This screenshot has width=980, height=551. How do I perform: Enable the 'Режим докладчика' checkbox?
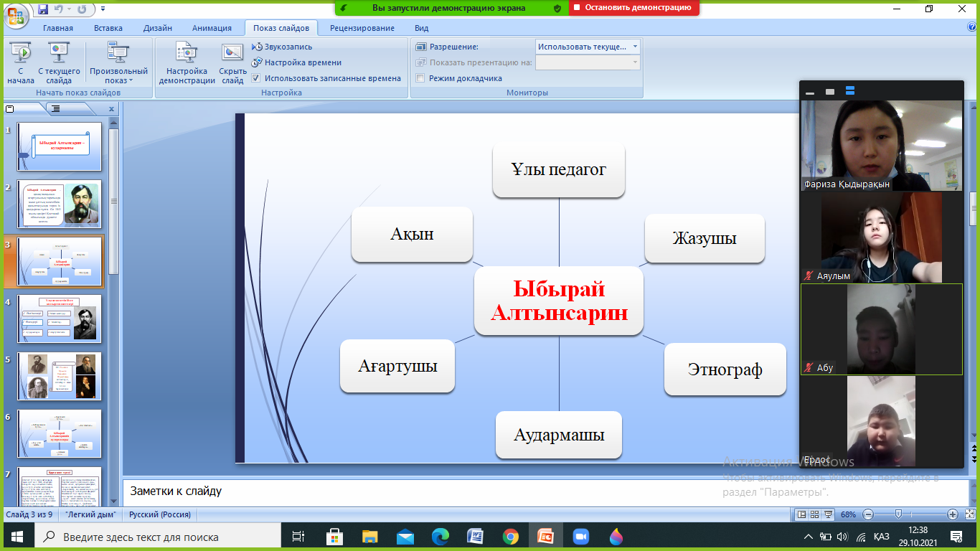pos(420,78)
